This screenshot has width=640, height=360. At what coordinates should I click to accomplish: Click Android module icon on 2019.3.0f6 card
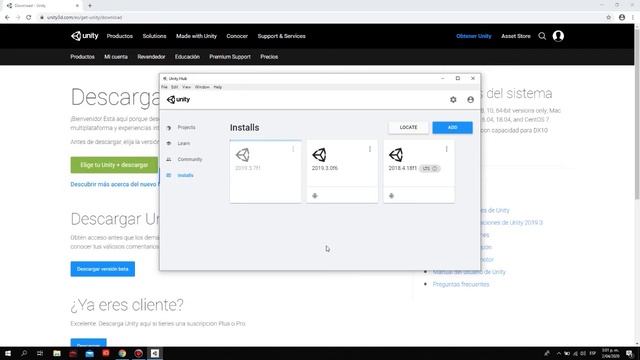point(315,196)
